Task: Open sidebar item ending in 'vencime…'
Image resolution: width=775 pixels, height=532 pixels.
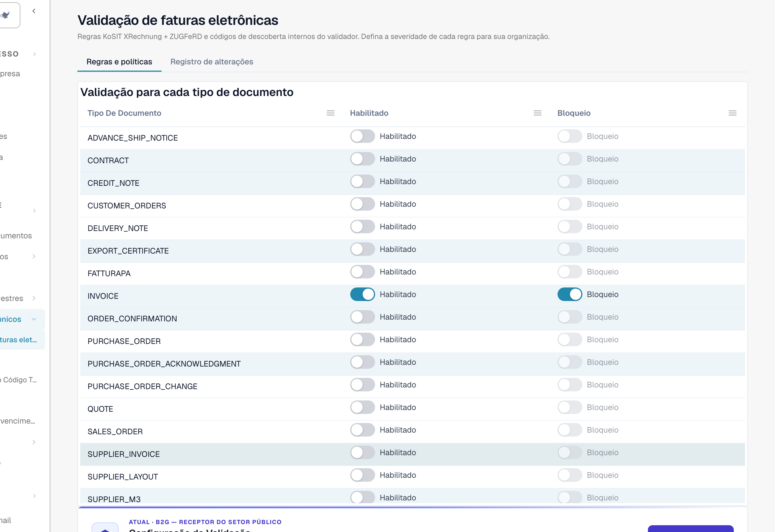Action: pyautogui.click(x=18, y=421)
